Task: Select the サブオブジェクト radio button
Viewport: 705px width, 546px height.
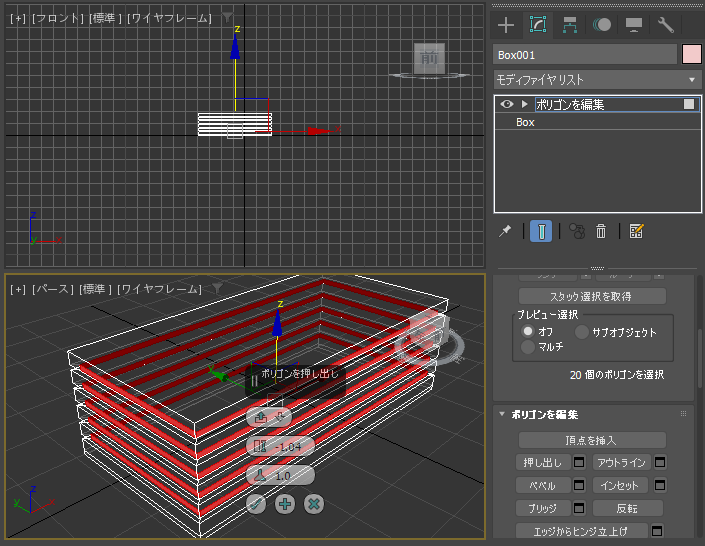Action: click(x=581, y=332)
